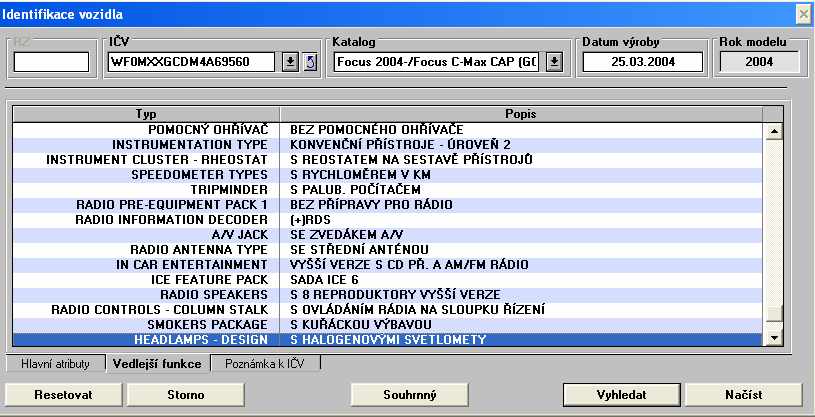815x417 pixels.
Task: Click the Souhrnný button
Action: [x=410, y=394]
